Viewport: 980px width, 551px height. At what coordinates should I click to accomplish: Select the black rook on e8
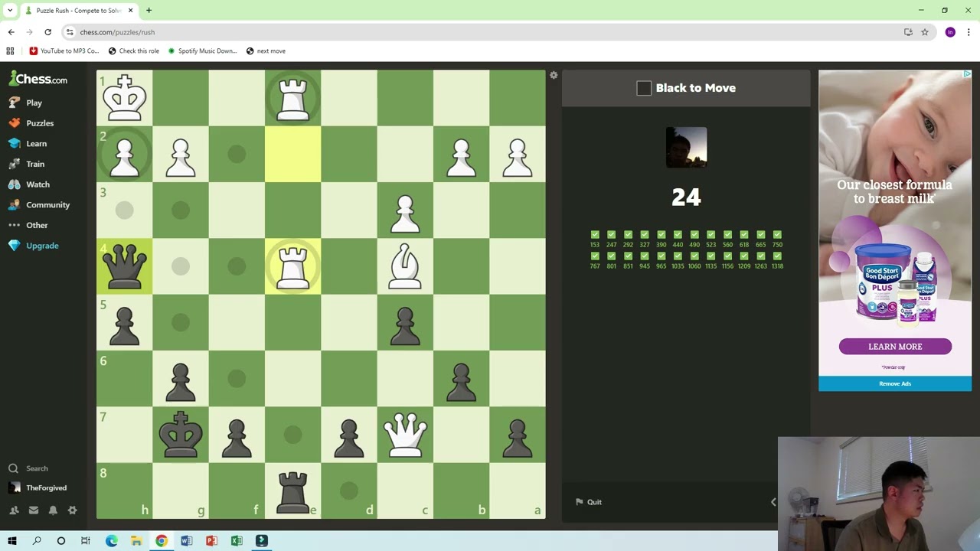click(x=292, y=491)
